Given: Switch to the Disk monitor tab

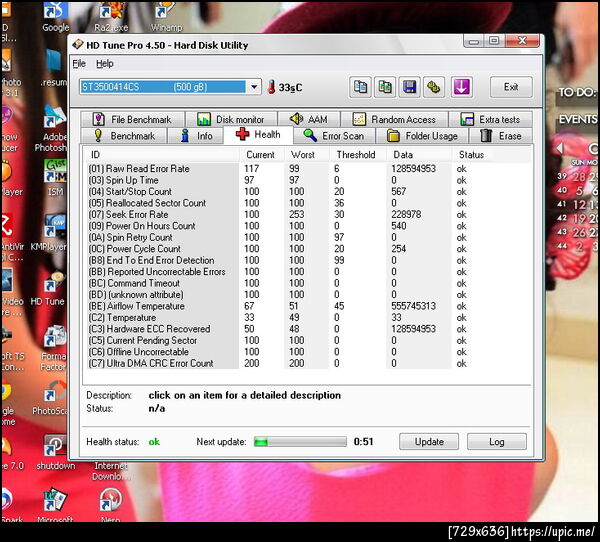Looking at the screenshot, I should [x=231, y=119].
